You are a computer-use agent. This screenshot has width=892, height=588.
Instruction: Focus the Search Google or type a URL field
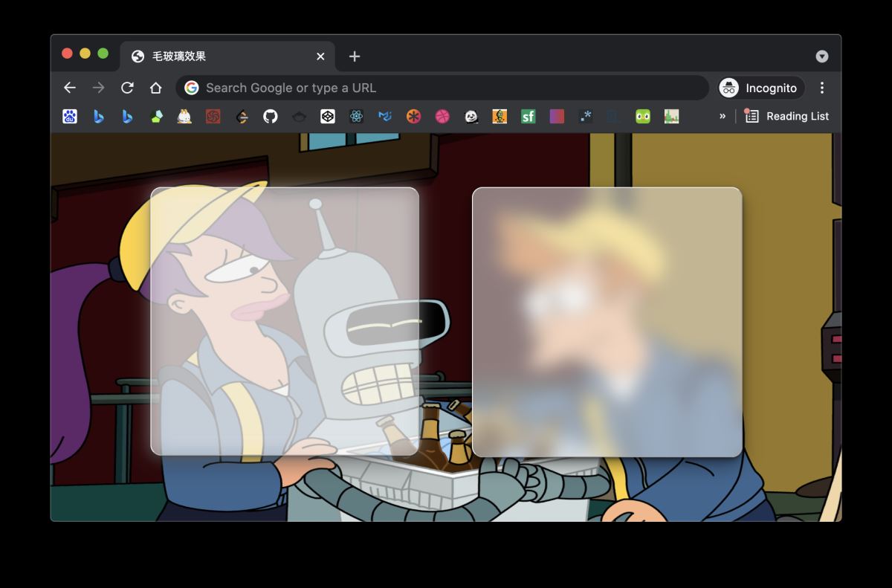pos(446,88)
